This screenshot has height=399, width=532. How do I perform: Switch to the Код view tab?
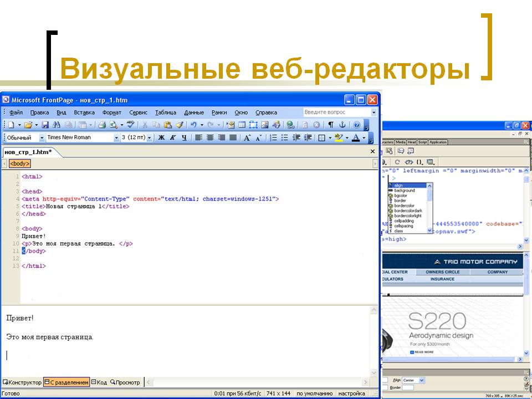(x=99, y=382)
